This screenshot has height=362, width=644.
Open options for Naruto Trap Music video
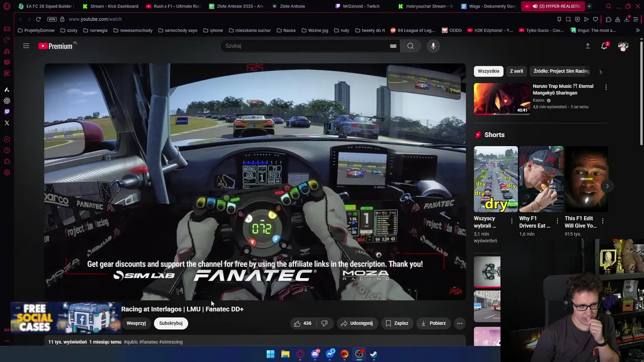click(606, 87)
